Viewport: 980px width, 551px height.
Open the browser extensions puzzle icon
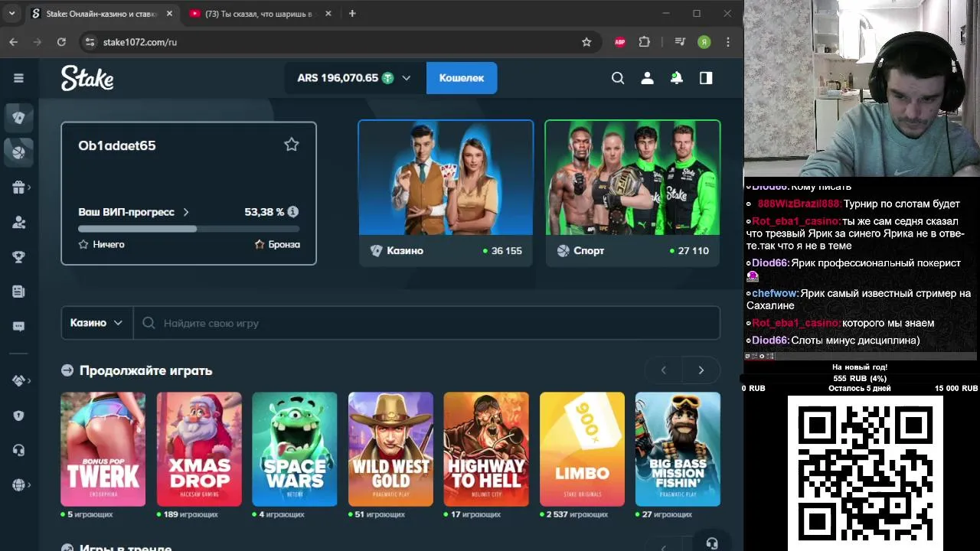pos(645,42)
